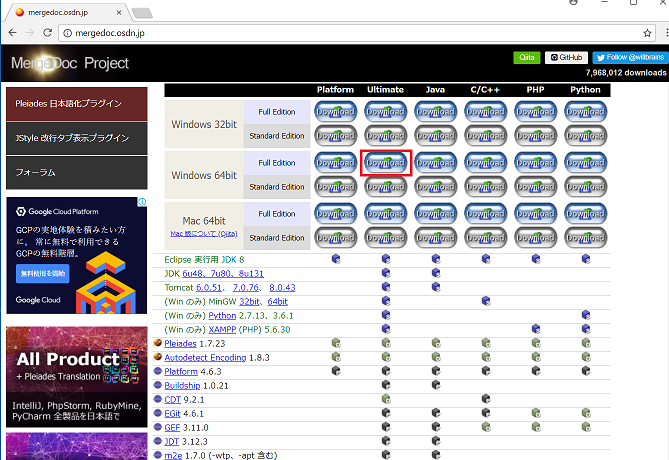Download Windows 32bit Standard Edition Platform
The width and height of the screenshot is (669, 460).
335,136
